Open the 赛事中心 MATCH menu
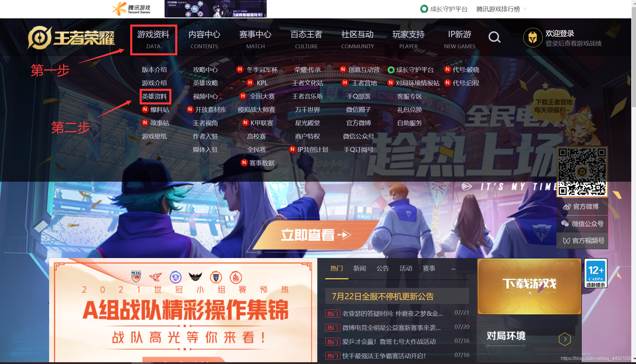636x364 pixels. pyautogui.click(x=255, y=39)
